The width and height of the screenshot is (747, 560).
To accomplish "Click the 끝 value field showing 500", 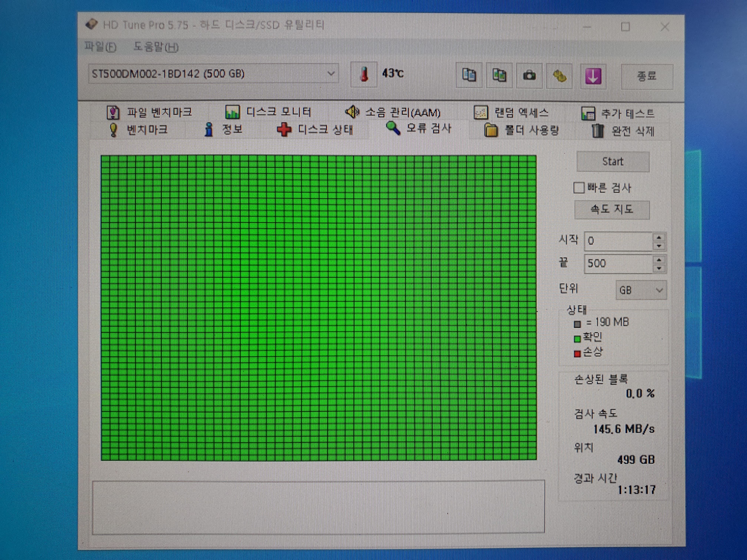I will click(618, 263).
